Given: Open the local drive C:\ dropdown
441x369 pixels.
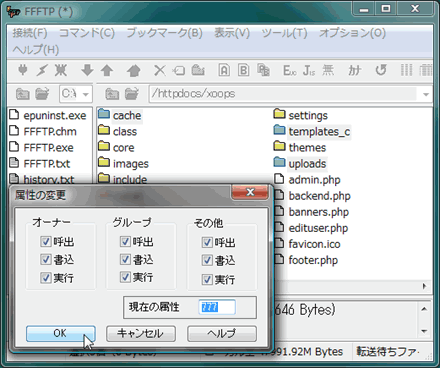Looking at the screenshot, I should pos(86,94).
